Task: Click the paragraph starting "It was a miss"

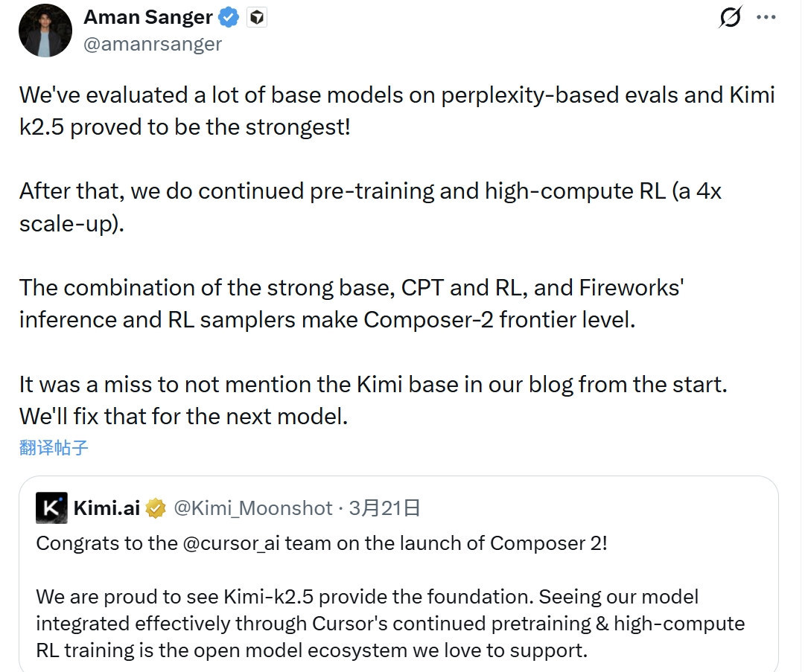Action: point(372,400)
